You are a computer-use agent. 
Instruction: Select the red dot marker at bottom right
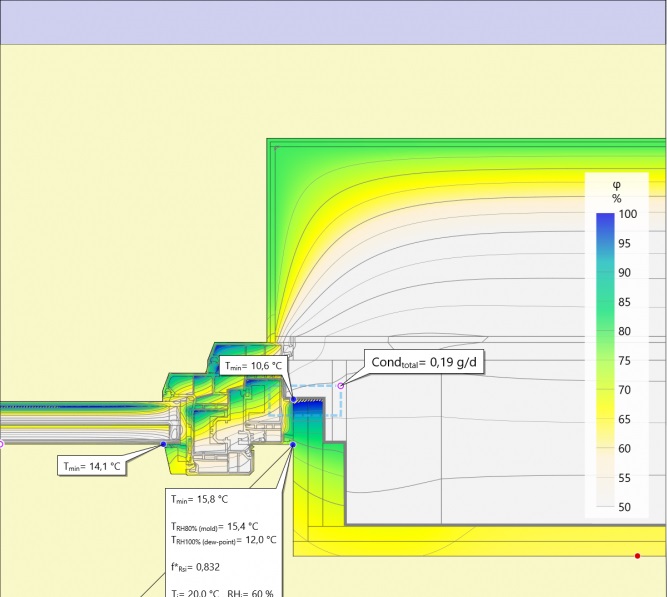tap(637, 555)
